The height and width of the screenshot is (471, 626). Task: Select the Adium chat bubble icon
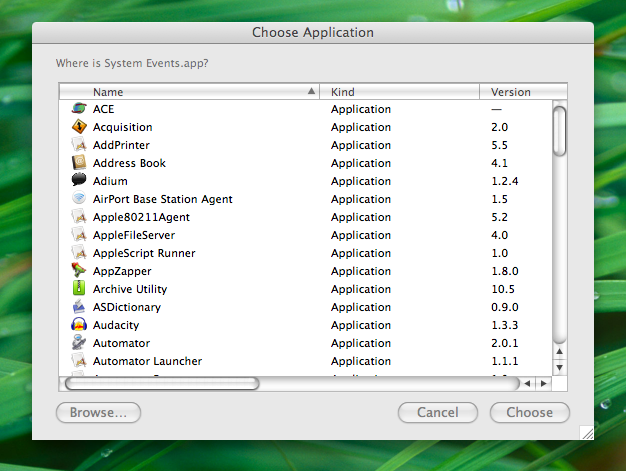[79, 181]
